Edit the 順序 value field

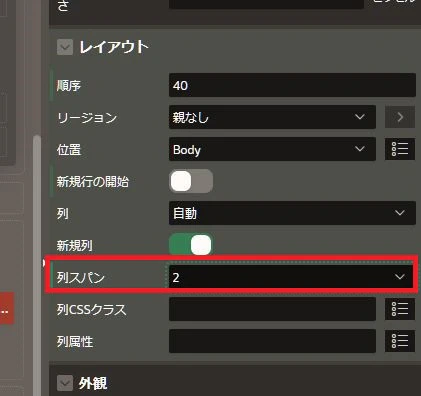(x=292, y=86)
